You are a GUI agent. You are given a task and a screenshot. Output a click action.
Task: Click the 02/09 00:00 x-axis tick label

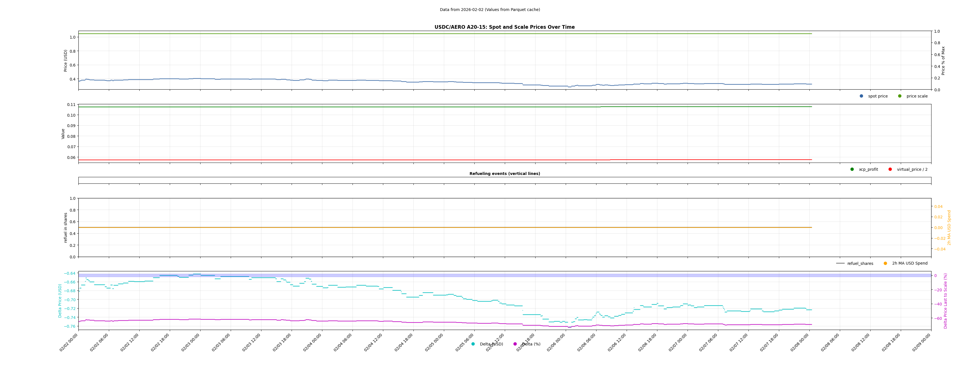point(921,343)
